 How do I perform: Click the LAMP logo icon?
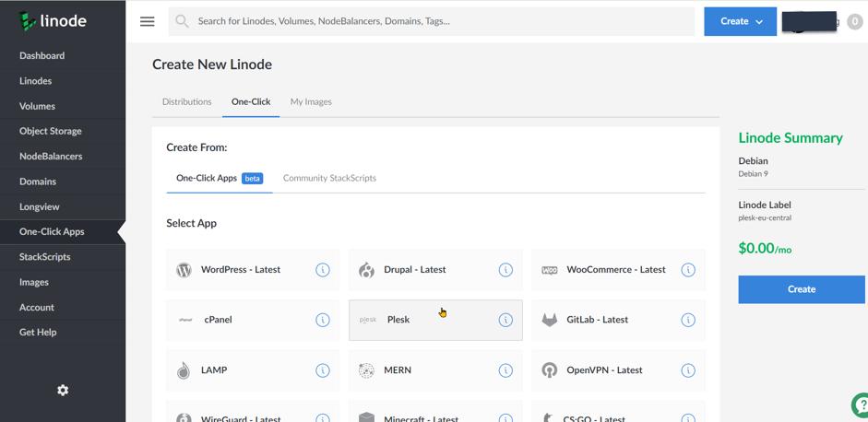(184, 370)
